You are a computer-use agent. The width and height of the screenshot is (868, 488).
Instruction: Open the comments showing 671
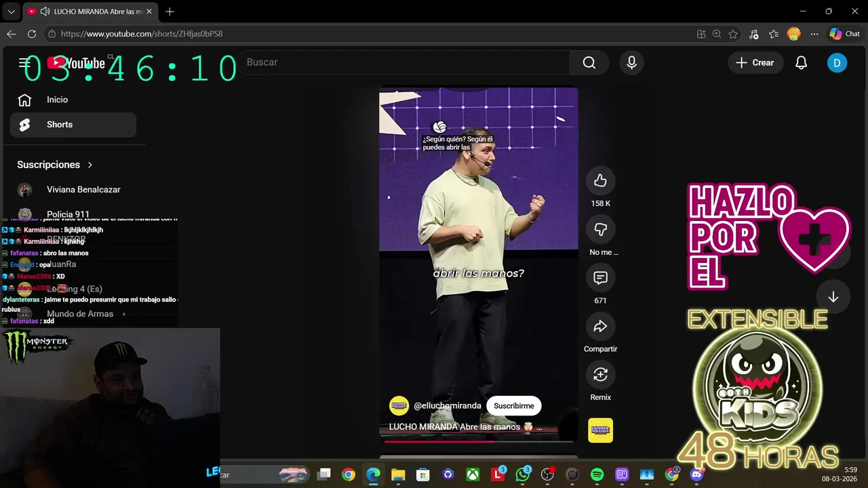point(600,277)
